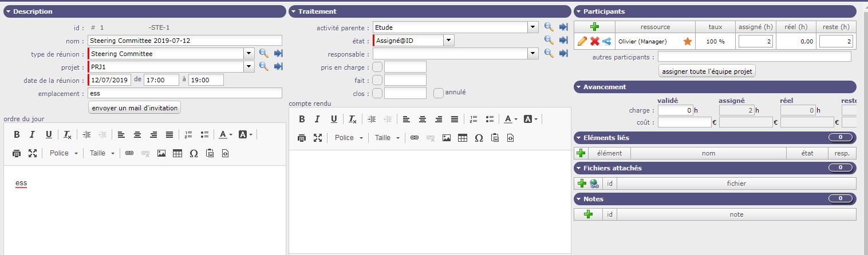Click the search magnifier beside type de réunion
The image size is (868, 255).
click(x=263, y=53)
